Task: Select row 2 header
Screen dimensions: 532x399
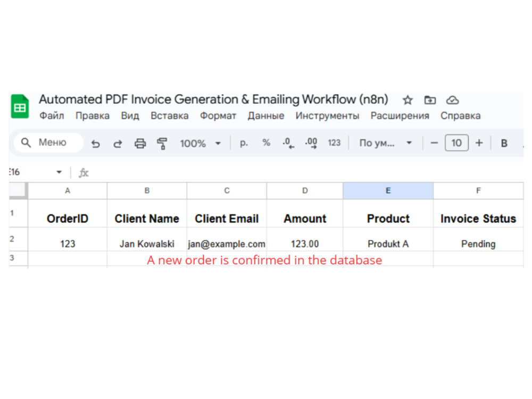Action: pos(18,239)
